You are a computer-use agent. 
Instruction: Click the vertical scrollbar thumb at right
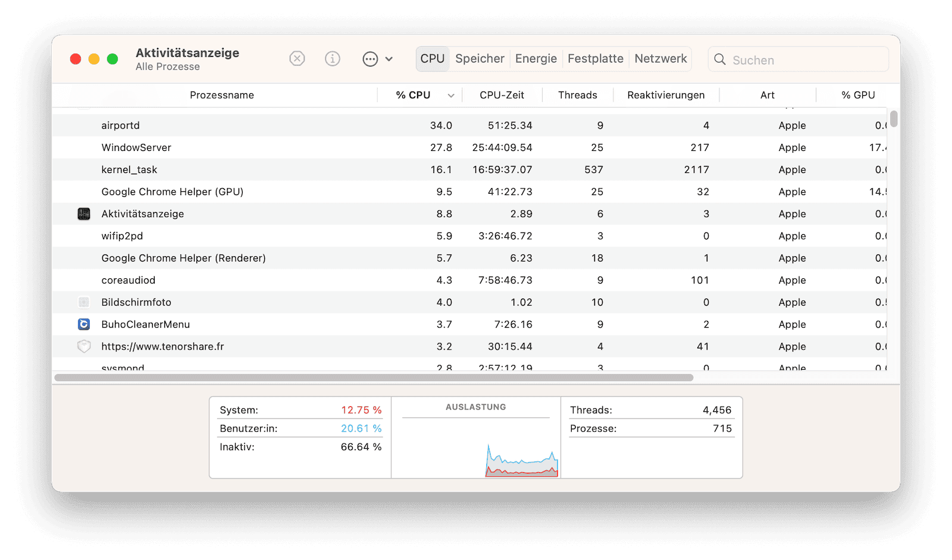(x=894, y=119)
